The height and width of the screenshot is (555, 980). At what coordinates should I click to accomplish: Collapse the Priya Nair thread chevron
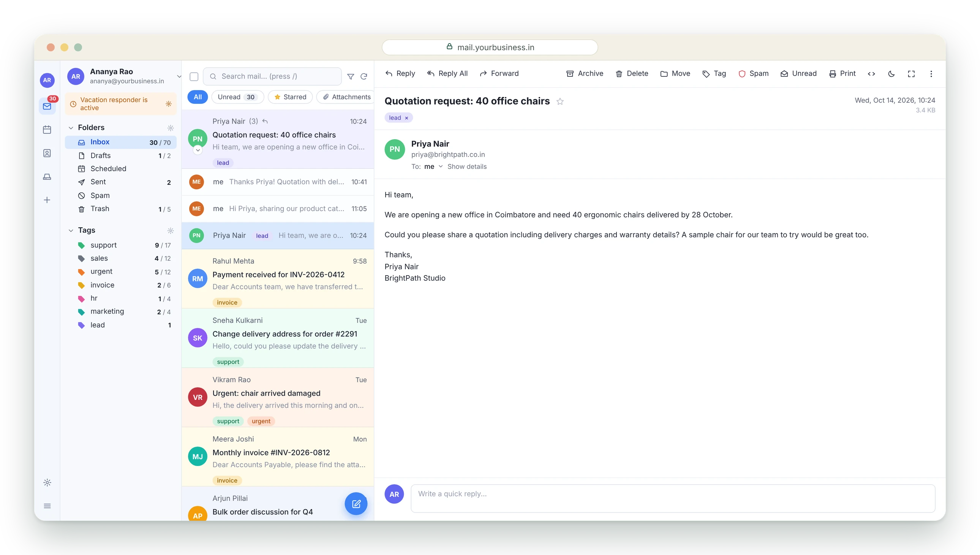198,150
